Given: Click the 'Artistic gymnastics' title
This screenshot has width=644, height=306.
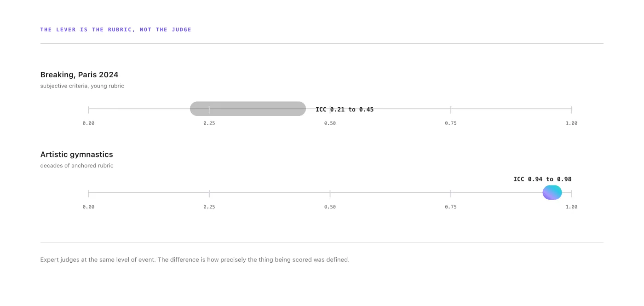Looking at the screenshot, I should pos(76,154).
